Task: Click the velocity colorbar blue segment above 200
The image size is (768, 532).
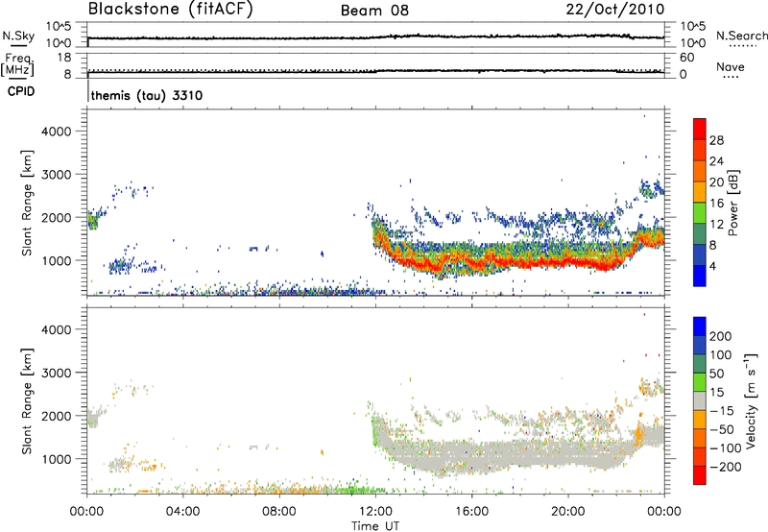Action: click(700, 326)
